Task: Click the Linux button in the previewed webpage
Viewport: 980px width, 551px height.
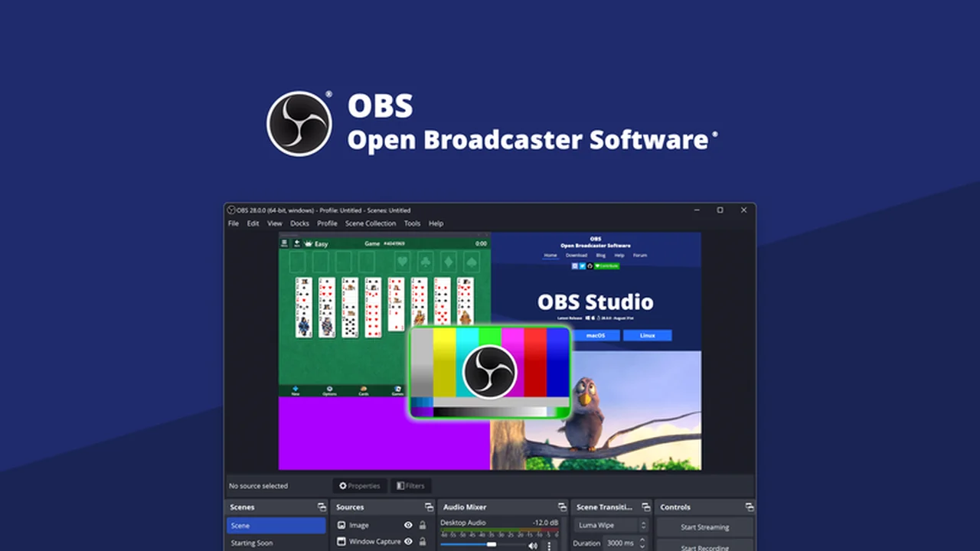Action: (x=647, y=335)
